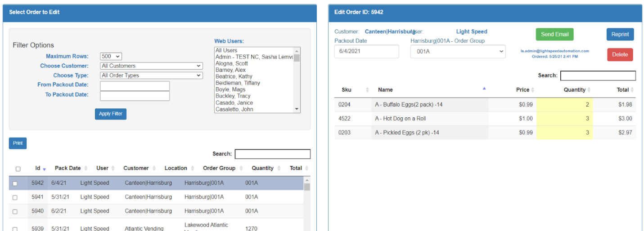Select Atlantic Vending order 5939

coord(156,225)
